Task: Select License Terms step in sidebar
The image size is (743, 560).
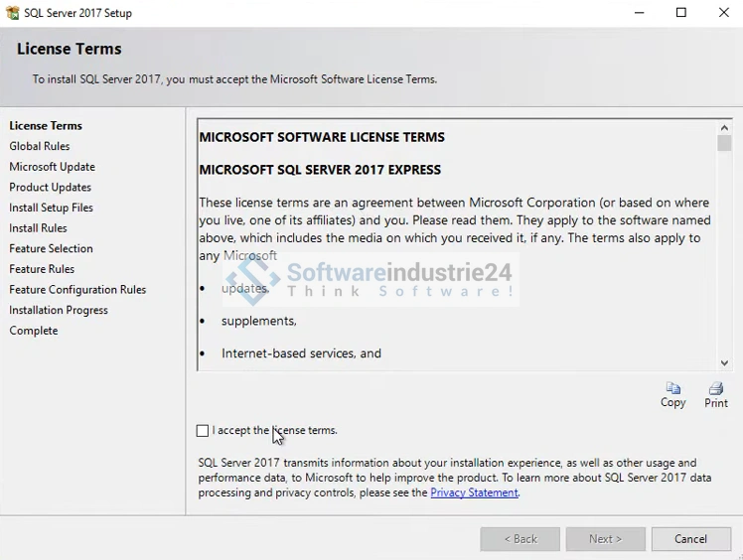Action: [46, 126]
